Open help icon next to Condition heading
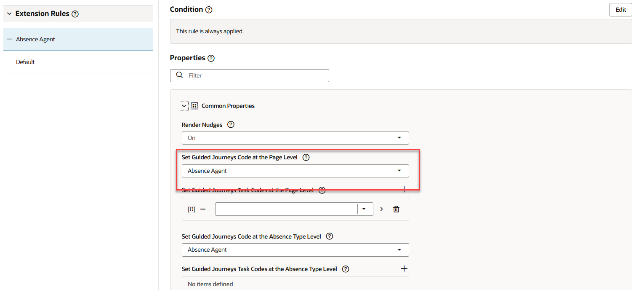This screenshot has width=644, height=290. coord(209,10)
